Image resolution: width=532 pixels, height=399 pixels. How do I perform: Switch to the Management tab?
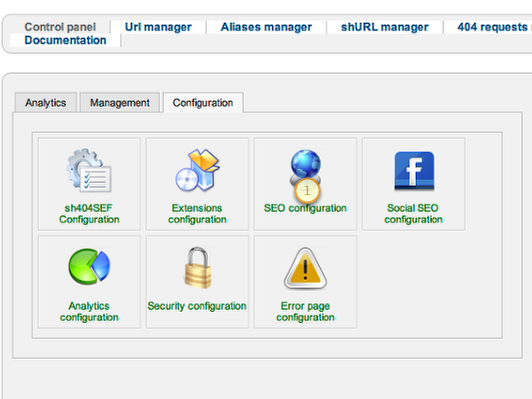tap(120, 102)
